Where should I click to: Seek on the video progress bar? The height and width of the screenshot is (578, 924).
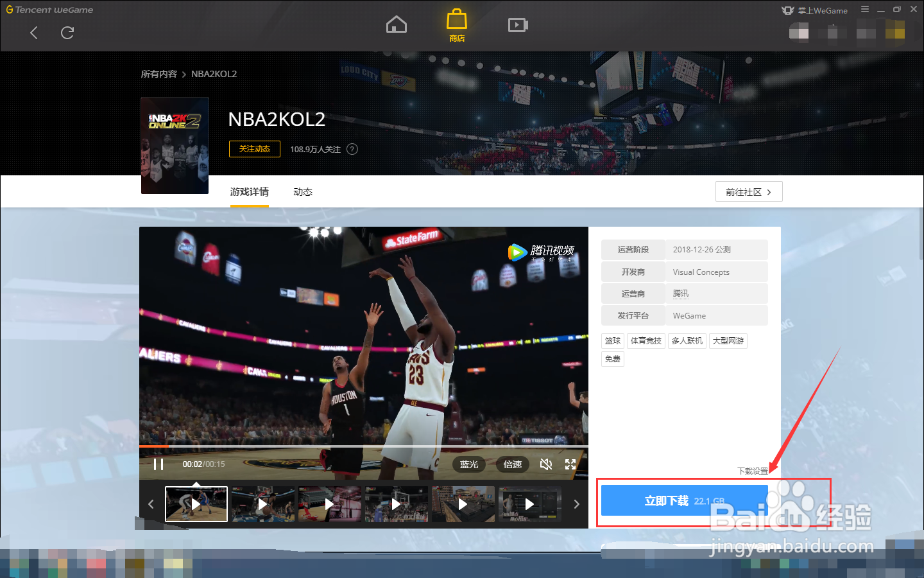364,446
